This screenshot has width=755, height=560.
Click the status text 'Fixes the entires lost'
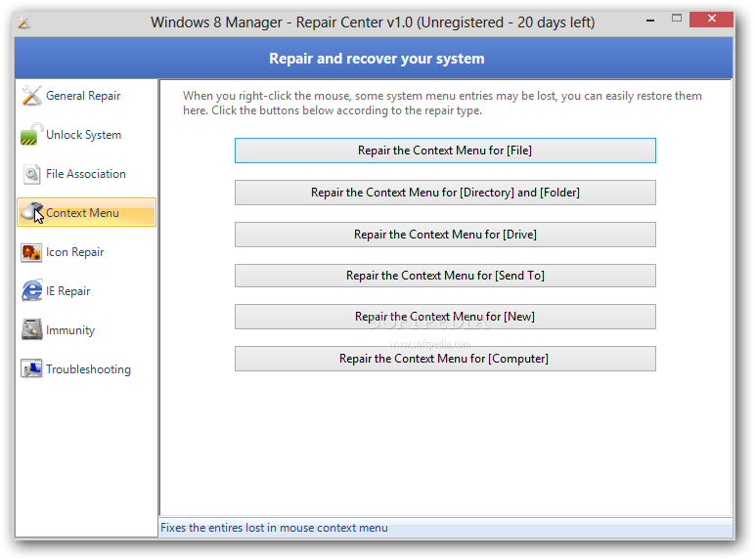tap(274, 528)
